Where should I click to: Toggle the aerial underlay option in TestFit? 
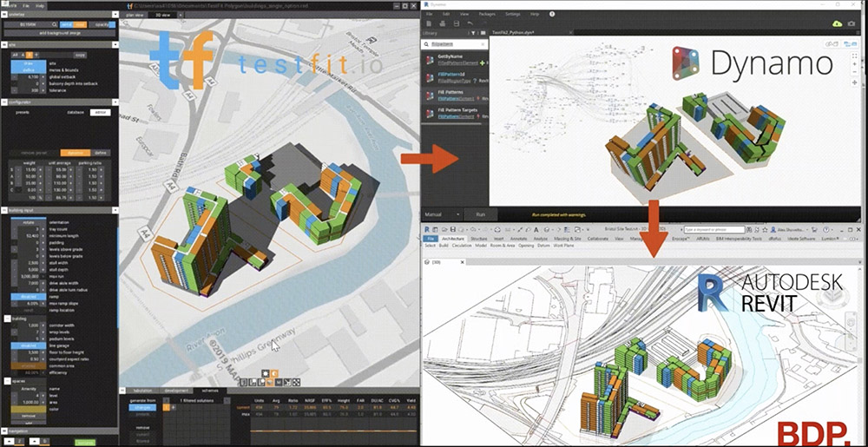67,25
